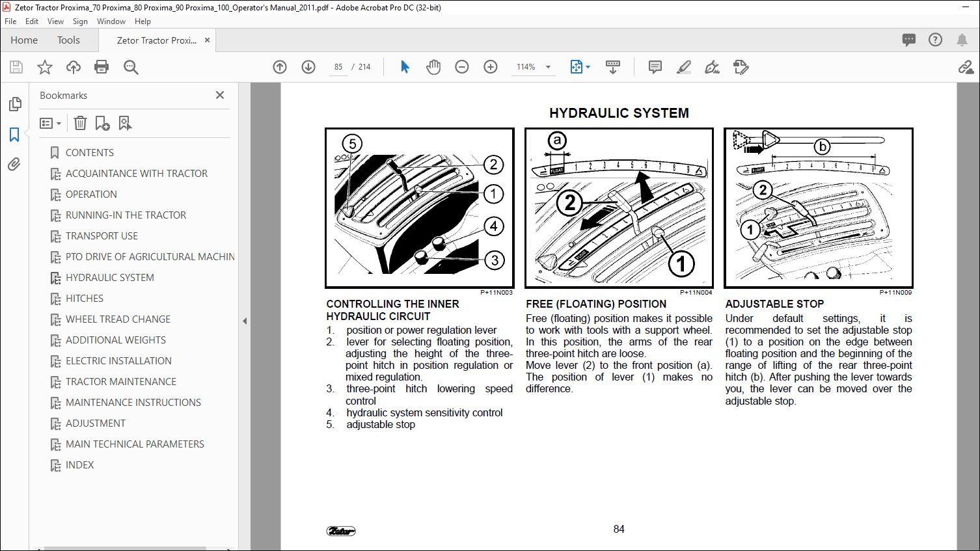
Task: Toggle the Bookmarks panel ribbon icon
Action: (x=15, y=135)
